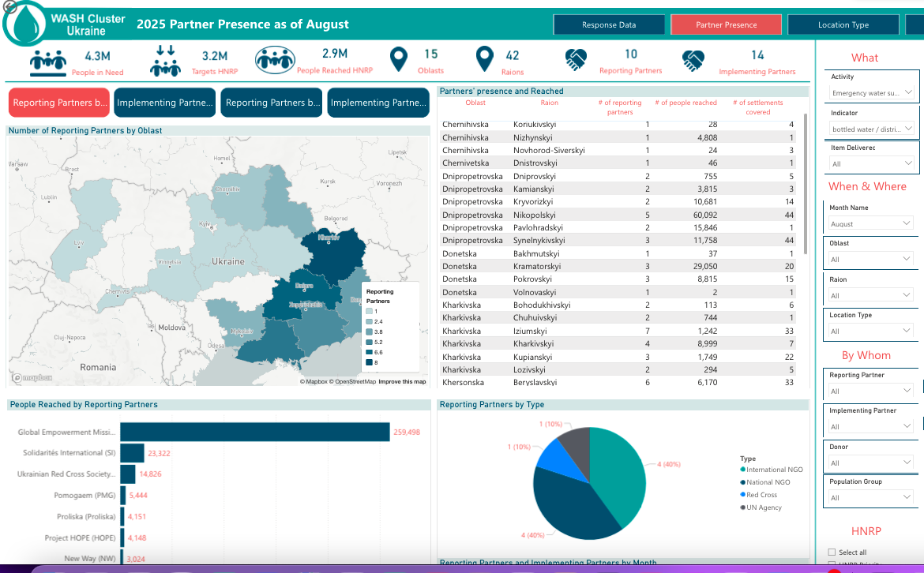
Task: Click the Oblasts location pin icon
Action: click(x=400, y=60)
